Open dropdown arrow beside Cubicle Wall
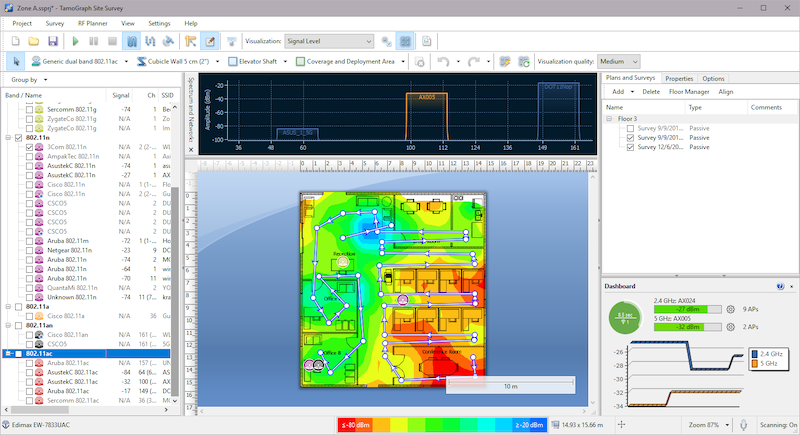The image size is (800, 435). click(217, 62)
